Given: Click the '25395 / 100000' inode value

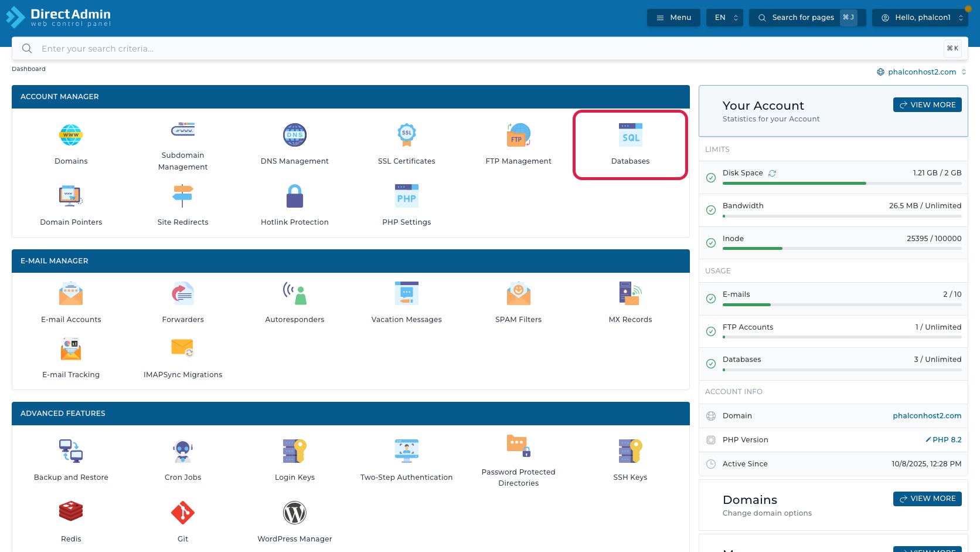Looking at the screenshot, I should 934,239.
